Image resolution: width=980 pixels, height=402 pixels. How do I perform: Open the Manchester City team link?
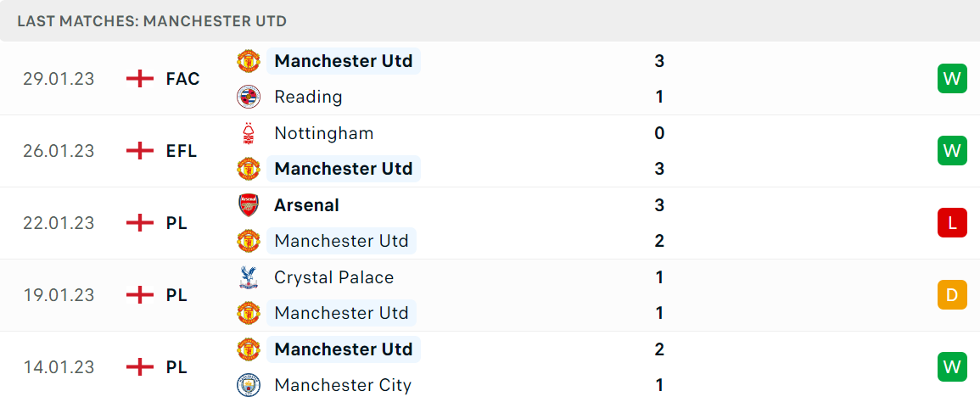[x=343, y=384]
